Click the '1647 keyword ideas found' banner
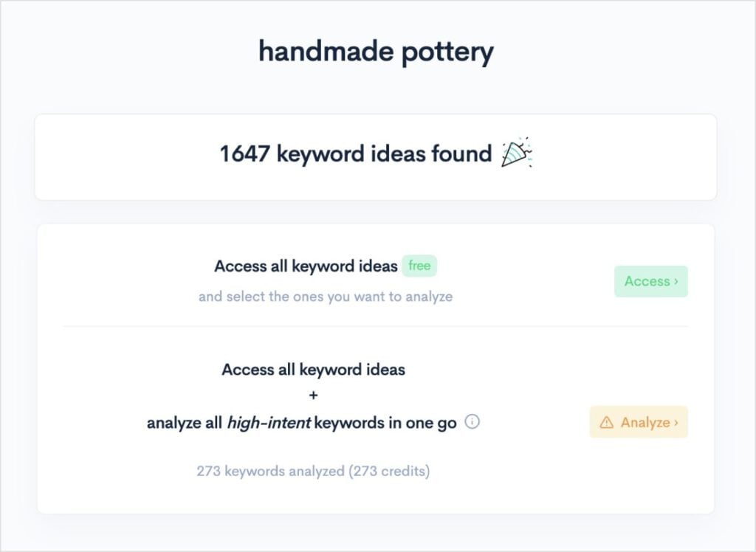Image resolution: width=756 pixels, height=552 pixels. click(x=377, y=155)
